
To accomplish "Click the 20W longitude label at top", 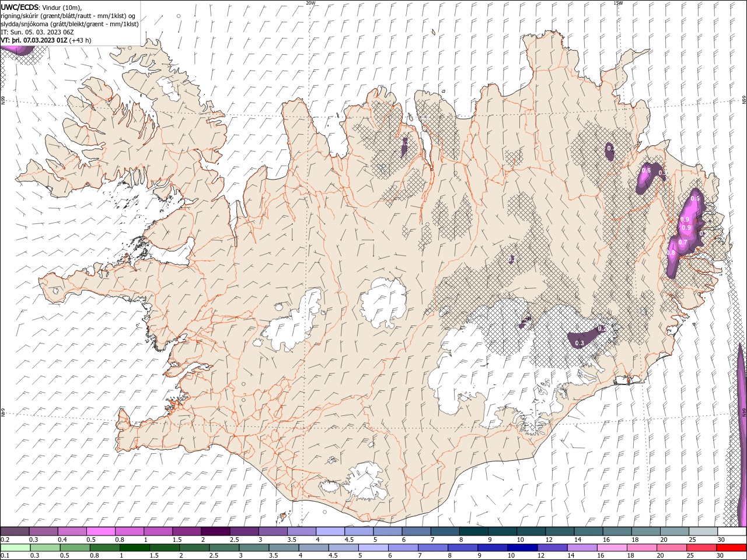I will [x=310, y=3].
